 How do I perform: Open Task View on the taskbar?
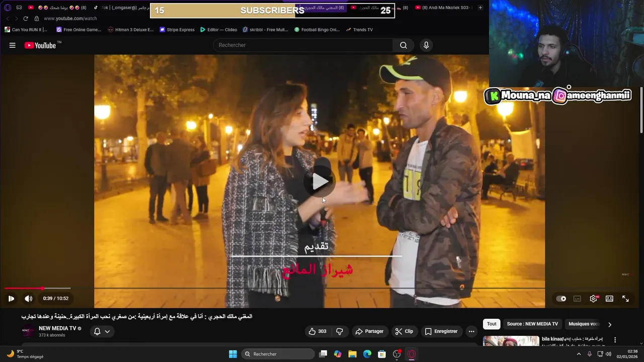pos(323,354)
